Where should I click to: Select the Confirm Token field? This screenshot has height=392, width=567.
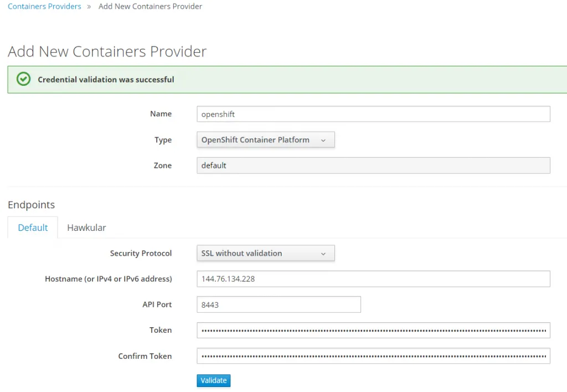(373, 356)
